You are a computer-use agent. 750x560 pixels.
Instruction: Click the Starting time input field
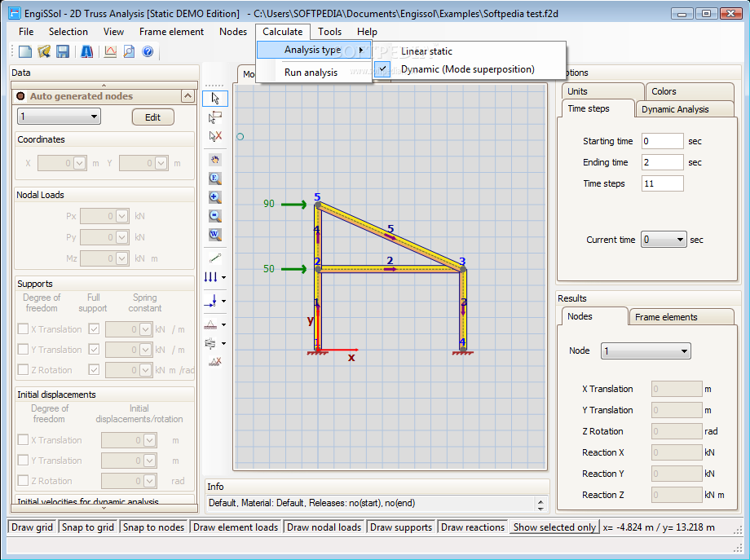coord(663,141)
